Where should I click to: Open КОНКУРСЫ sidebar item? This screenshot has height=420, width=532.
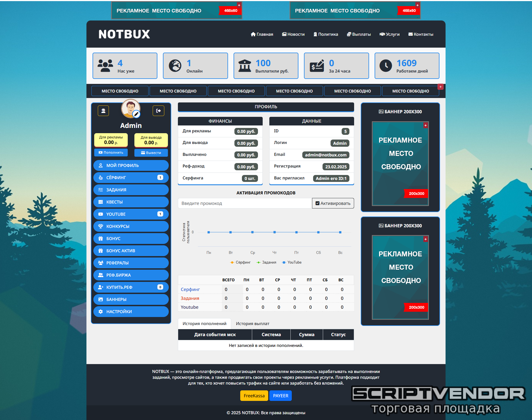131,226
